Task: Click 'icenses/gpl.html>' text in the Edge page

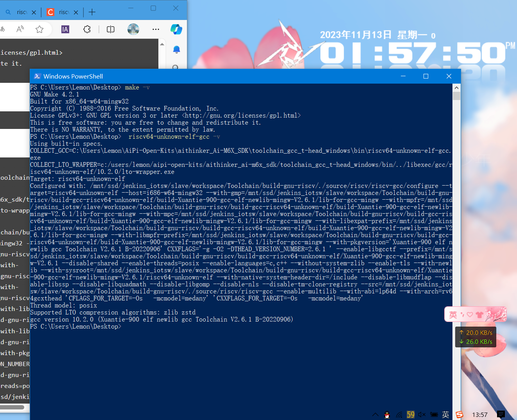Action: coord(31,52)
